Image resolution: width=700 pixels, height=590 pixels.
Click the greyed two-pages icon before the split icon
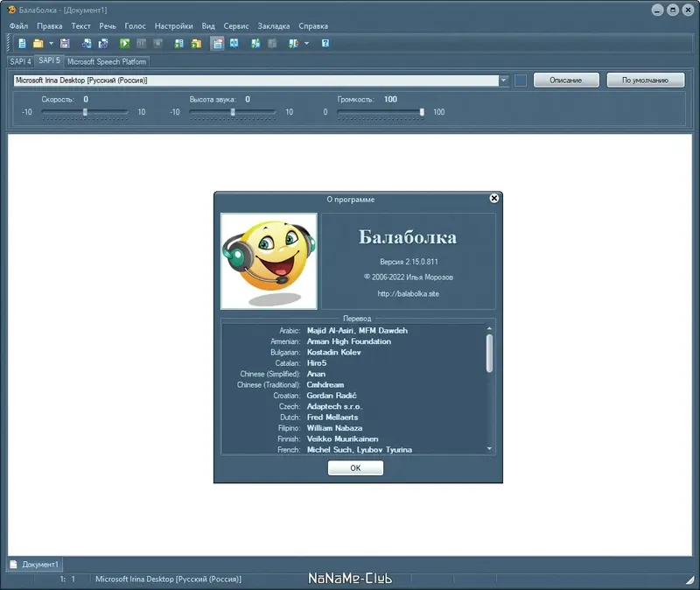point(272,43)
